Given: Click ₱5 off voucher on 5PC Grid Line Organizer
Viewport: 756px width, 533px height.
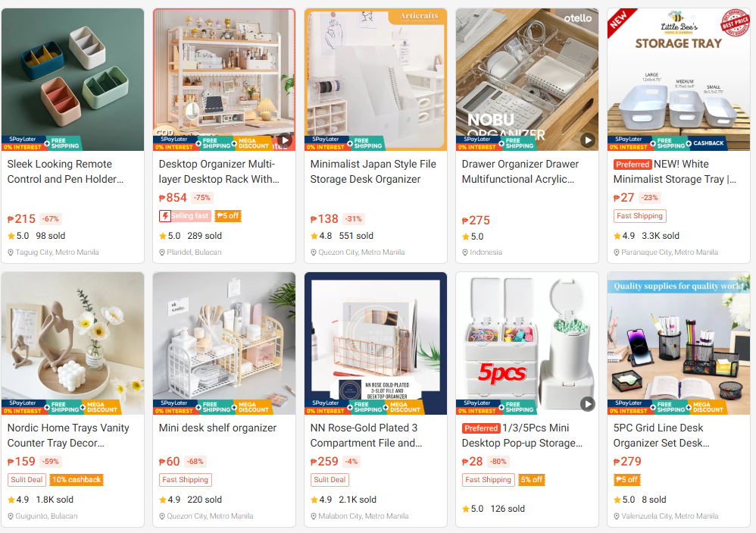Looking at the screenshot, I should click(626, 479).
